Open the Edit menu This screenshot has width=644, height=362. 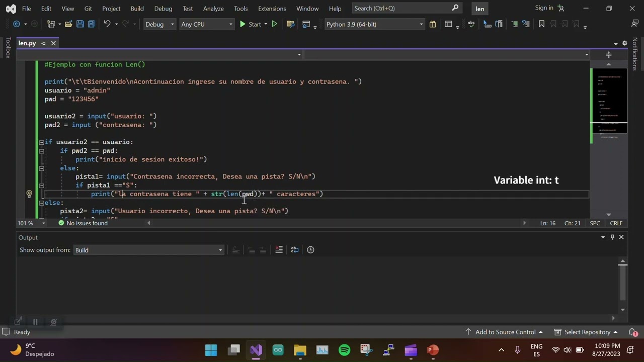pyautogui.click(x=46, y=9)
